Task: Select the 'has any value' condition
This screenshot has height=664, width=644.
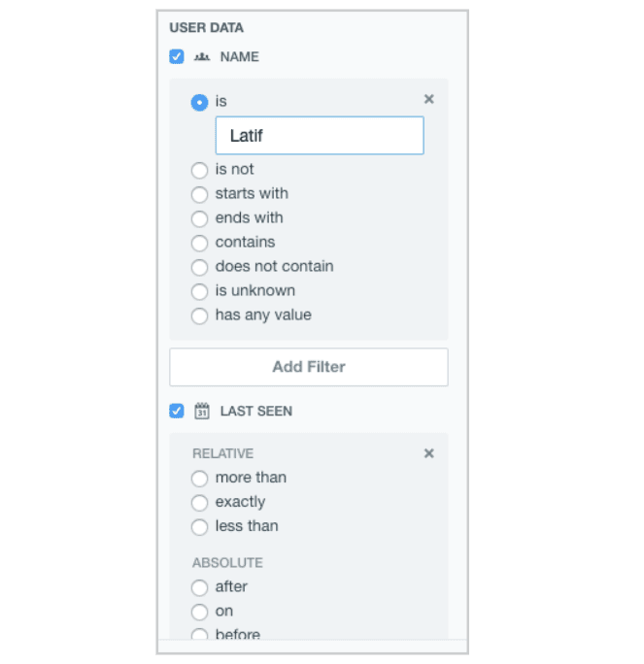Action: (x=199, y=315)
